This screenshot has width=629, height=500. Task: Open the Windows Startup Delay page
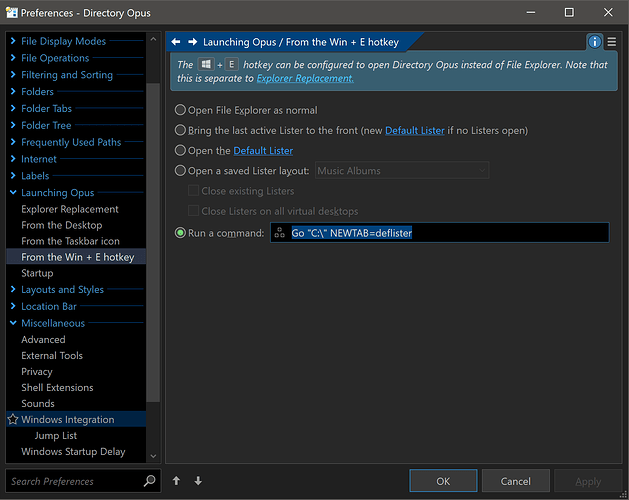pos(73,451)
